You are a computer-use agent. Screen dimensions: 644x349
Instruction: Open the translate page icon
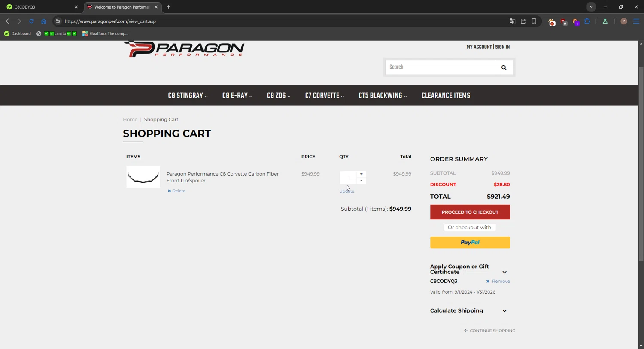click(512, 21)
